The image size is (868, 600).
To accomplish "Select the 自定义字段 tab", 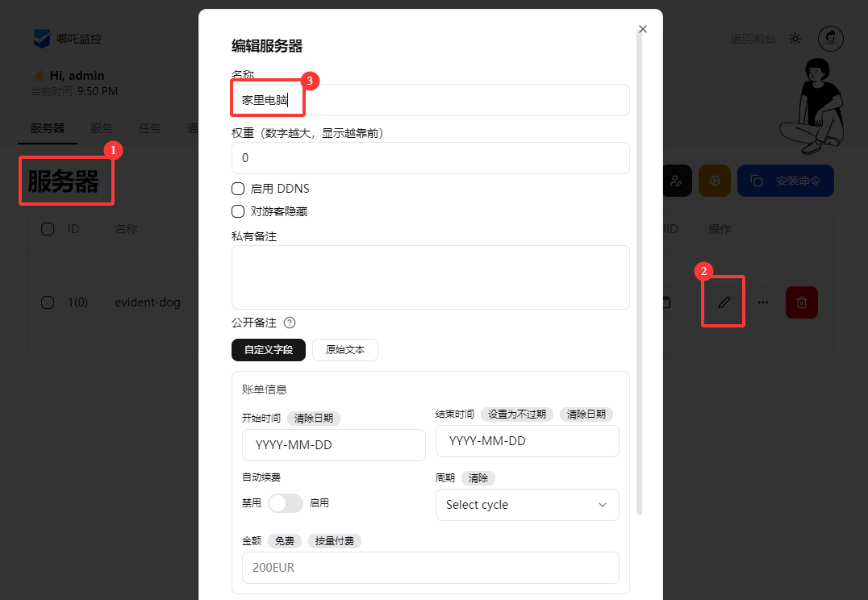I will [x=269, y=350].
